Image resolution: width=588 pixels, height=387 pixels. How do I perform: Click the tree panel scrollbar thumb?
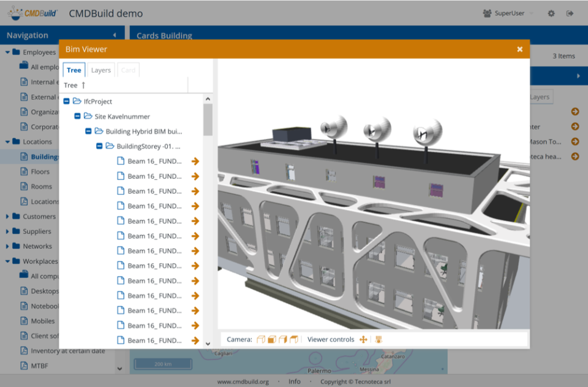(208, 119)
